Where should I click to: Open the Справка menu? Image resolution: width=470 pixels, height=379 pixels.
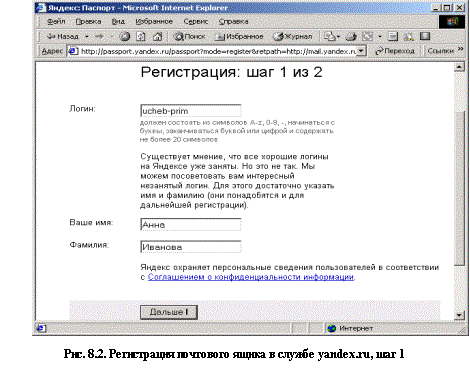[233, 21]
